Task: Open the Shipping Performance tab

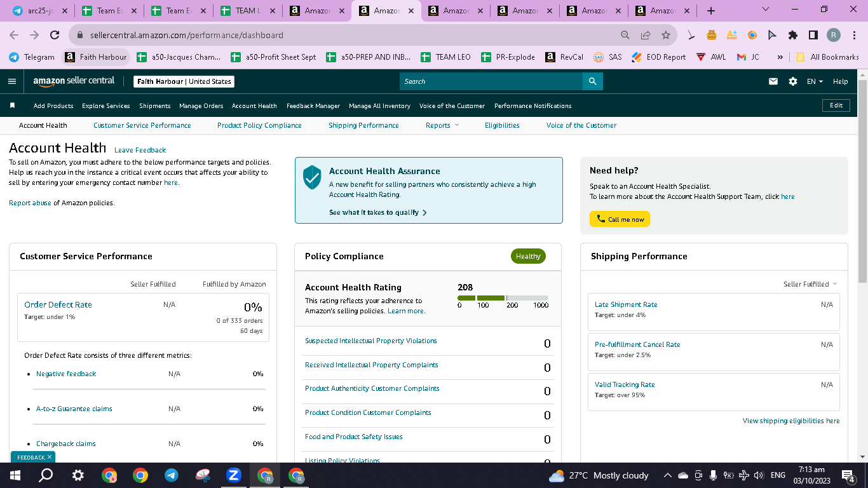Action: pyautogui.click(x=363, y=125)
